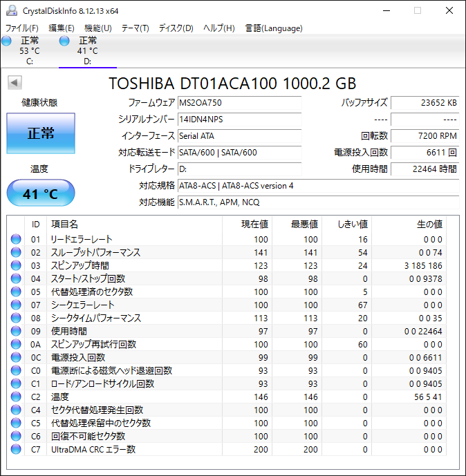Click the previous disk arrow button

[15, 83]
